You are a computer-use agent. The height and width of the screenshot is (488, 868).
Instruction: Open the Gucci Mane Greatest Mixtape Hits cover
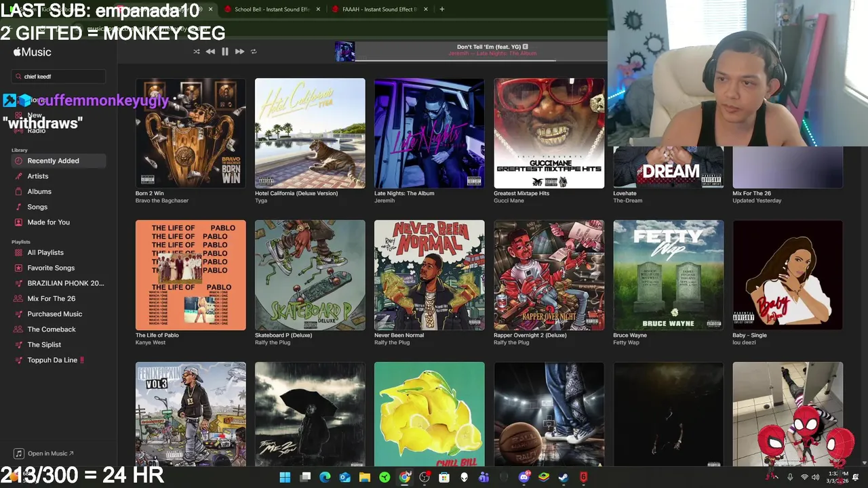tap(549, 133)
